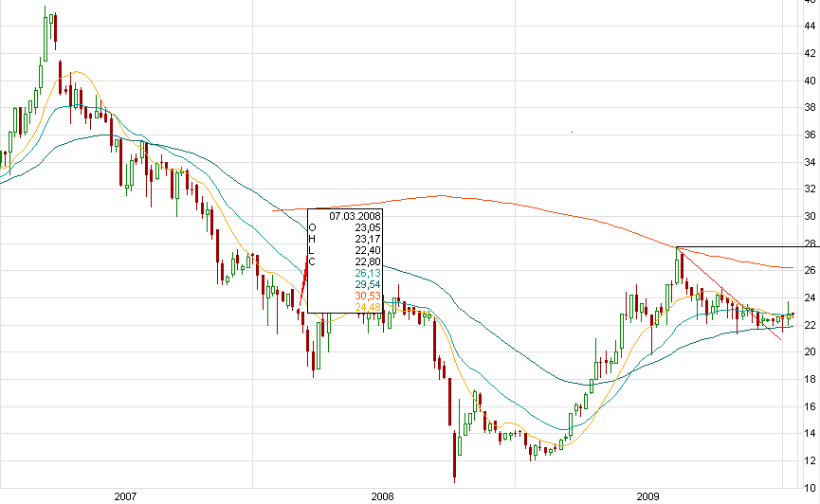Viewport: 820px width, 504px height.
Task: Click the teal average value 26,13
Action: point(368,273)
